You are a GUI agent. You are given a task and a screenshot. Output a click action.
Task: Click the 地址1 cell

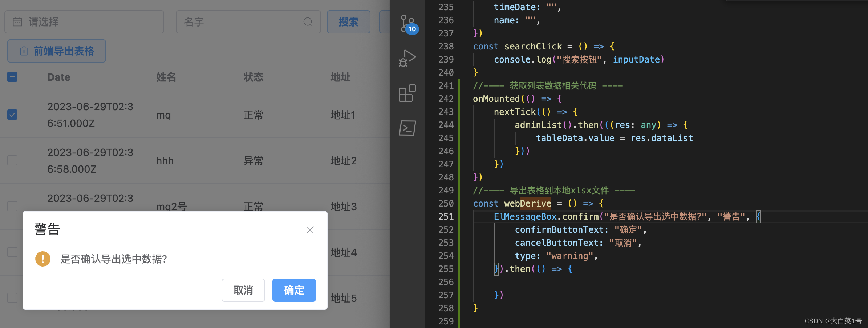pos(343,115)
